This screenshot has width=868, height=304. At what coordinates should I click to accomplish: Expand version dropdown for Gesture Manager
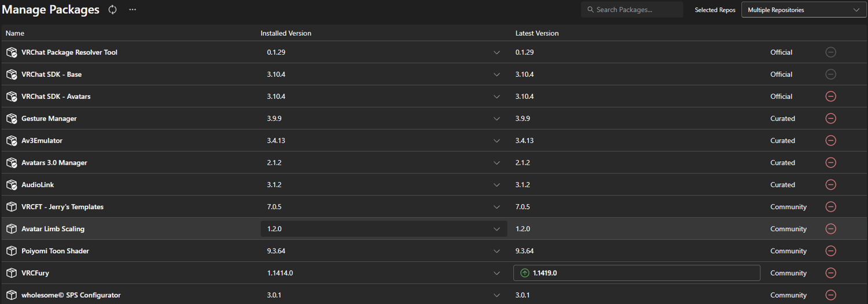496,118
